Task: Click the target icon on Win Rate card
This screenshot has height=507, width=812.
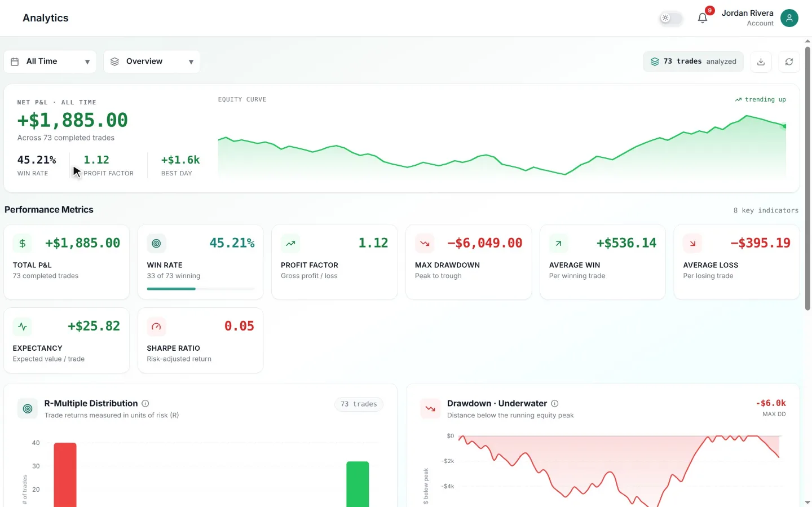Action: (x=156, y=243)
